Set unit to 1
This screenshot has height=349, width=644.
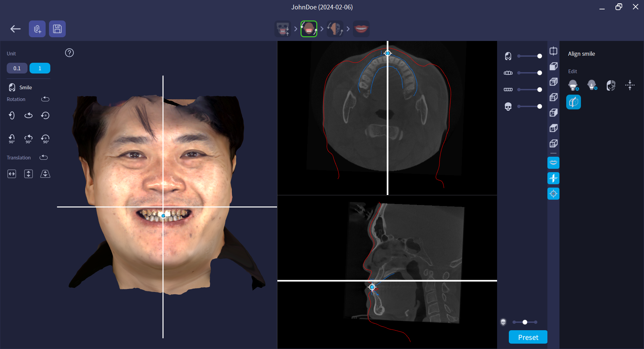pyautogui.click(x=40, y=68)
